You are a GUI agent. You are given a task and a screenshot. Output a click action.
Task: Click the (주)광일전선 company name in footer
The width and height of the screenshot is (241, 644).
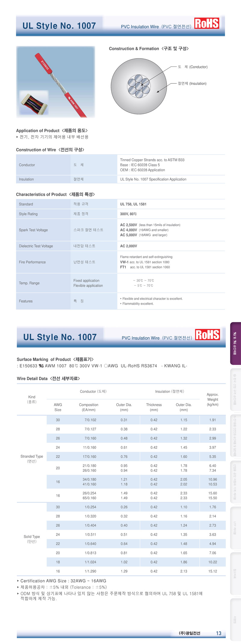tap(189, 633)
